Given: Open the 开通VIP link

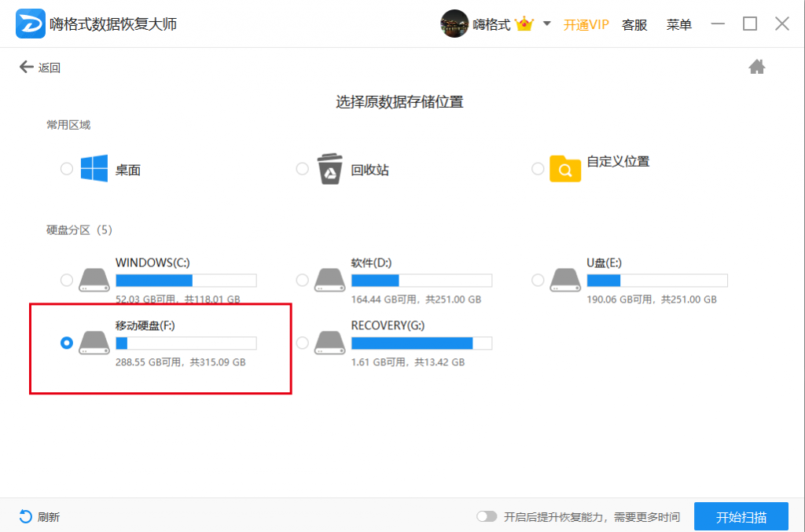Looking at the screenshot, I should pyautogui.click(x=586, y=24).
